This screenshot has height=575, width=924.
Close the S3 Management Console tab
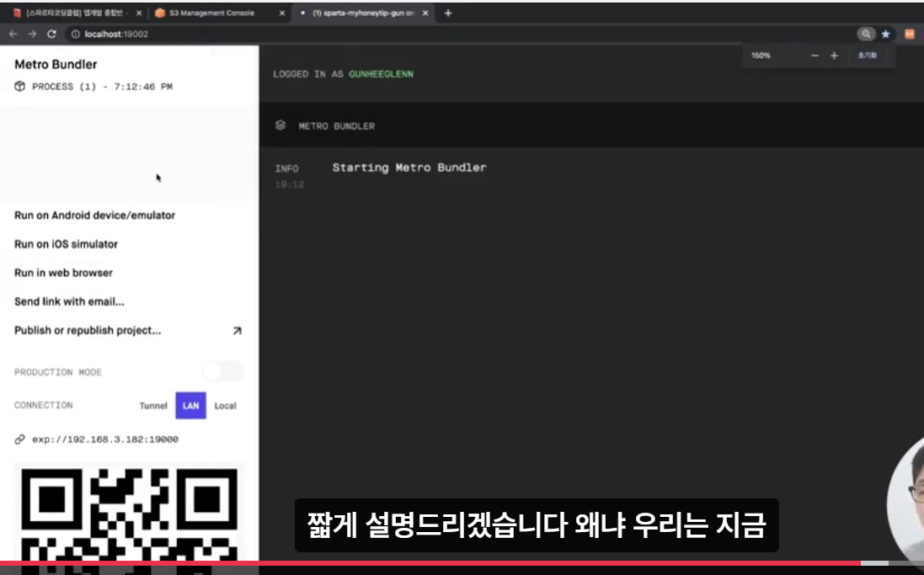[x=281, y=13]
